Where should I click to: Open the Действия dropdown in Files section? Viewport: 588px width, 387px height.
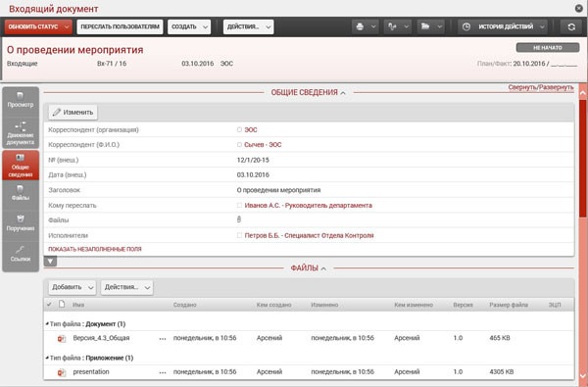pyautogui.click(x=126, y=287)
